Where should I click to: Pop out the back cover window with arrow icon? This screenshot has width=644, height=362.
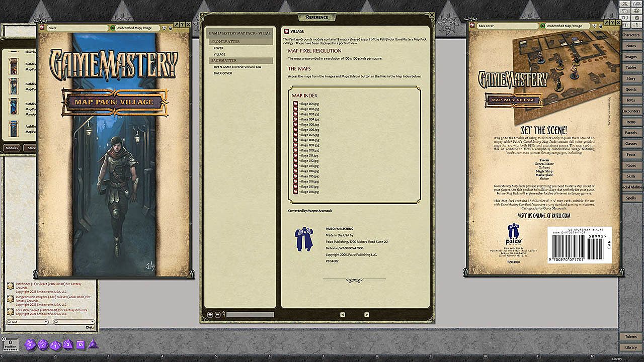(606, 22)
